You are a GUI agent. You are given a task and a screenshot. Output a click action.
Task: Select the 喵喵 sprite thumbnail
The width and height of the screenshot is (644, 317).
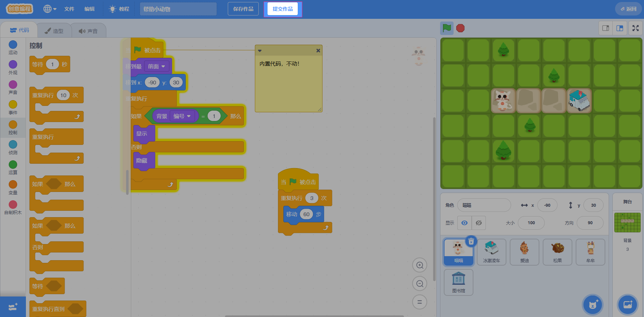tap(458, 252)
